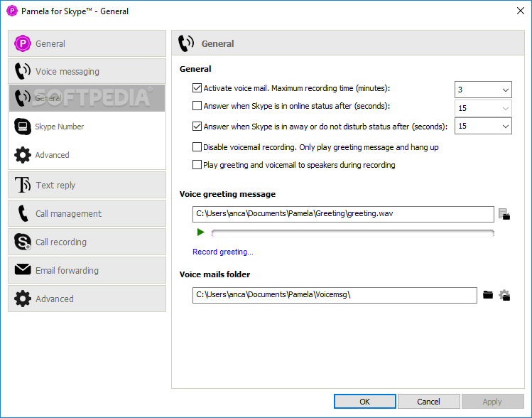Screen dimensions: 532x418
Task: Enable Answer when Skype is online checkbox
Action: [x=197, y=106]
